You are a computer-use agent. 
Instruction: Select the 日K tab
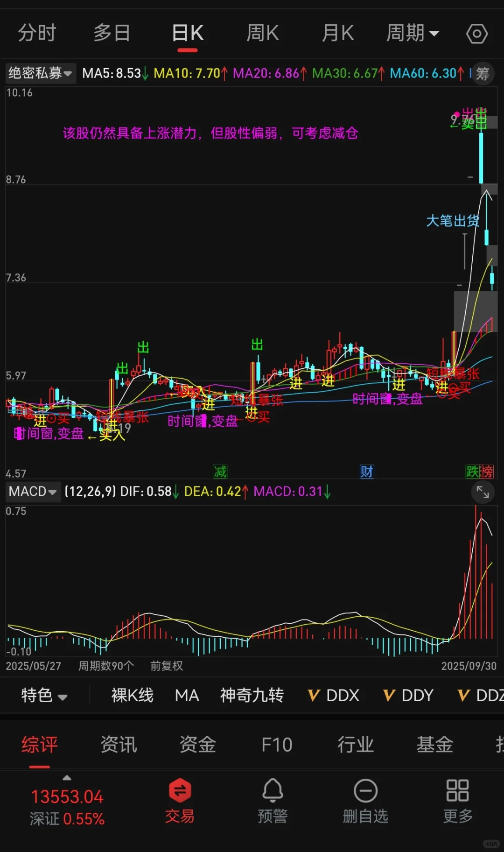tap(188, 33)
